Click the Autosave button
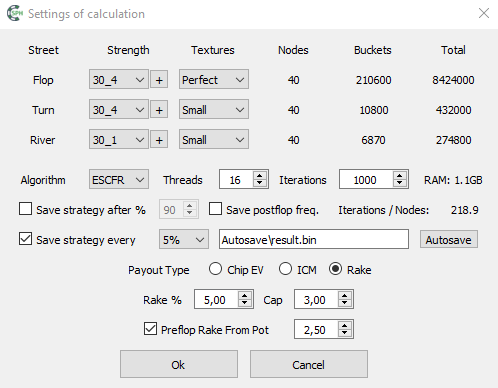The image size is (498, 388). pyautogui.click(x=449, y=239)
